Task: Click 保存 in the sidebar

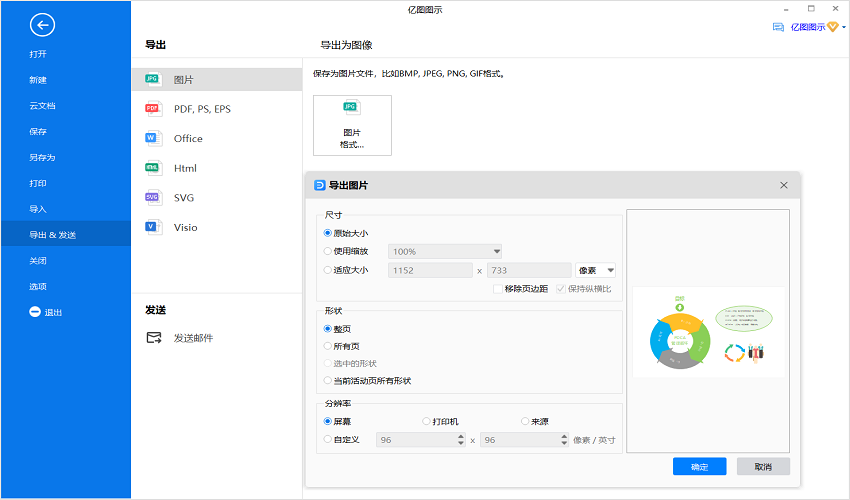Action: click(38, 132)
